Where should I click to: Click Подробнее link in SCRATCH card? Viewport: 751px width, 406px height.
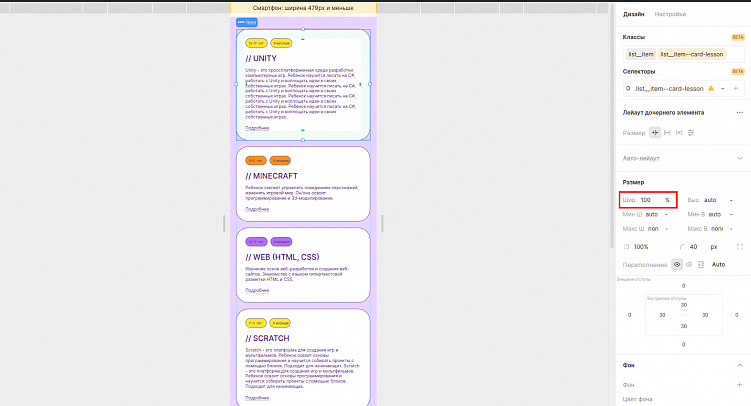pos(257,398)
